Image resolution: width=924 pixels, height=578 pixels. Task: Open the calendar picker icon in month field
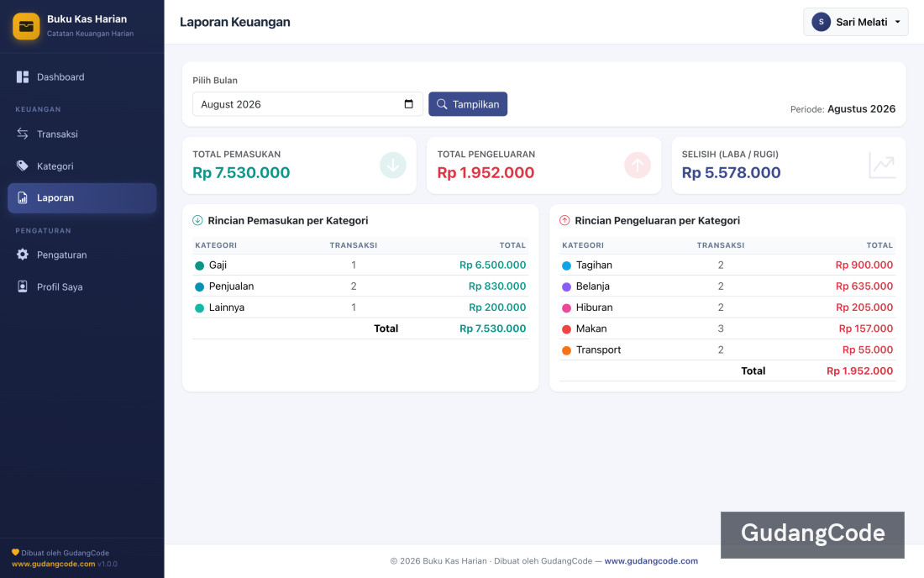click(x=408, y=104)
